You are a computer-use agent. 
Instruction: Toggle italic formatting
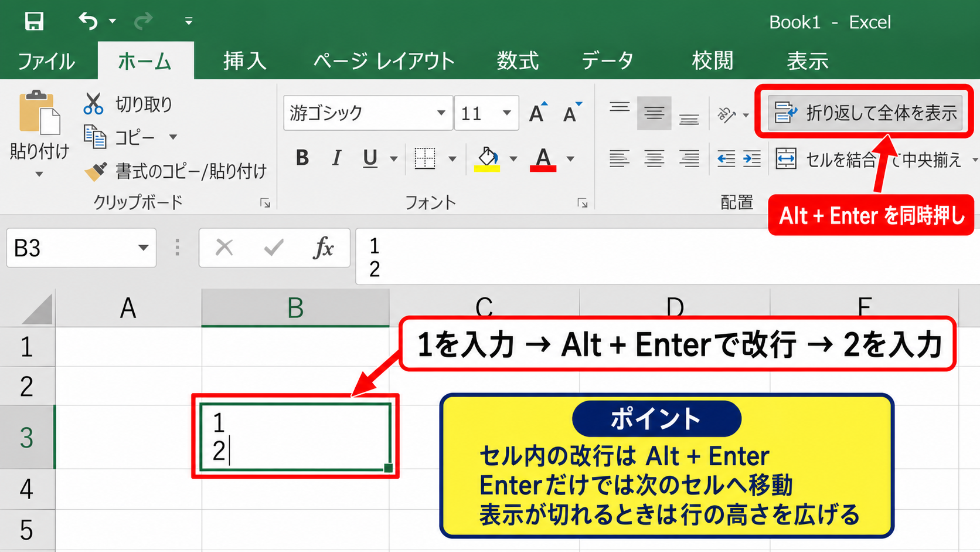click(336, 158)
